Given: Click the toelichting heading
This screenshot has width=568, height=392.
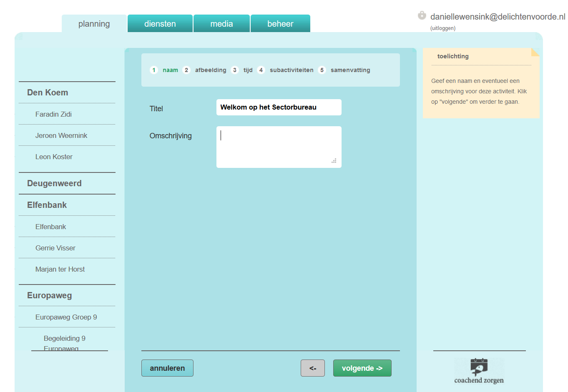Looking at the screenshot, I should coord(453,56).
